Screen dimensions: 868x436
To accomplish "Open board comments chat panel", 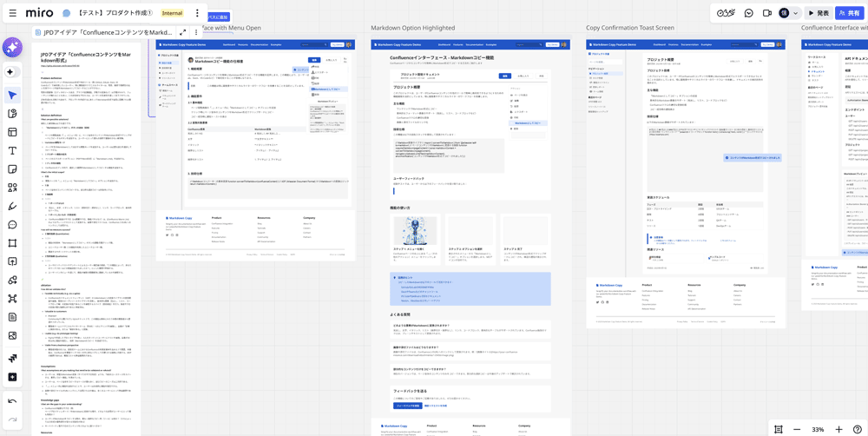I will 748,14.
